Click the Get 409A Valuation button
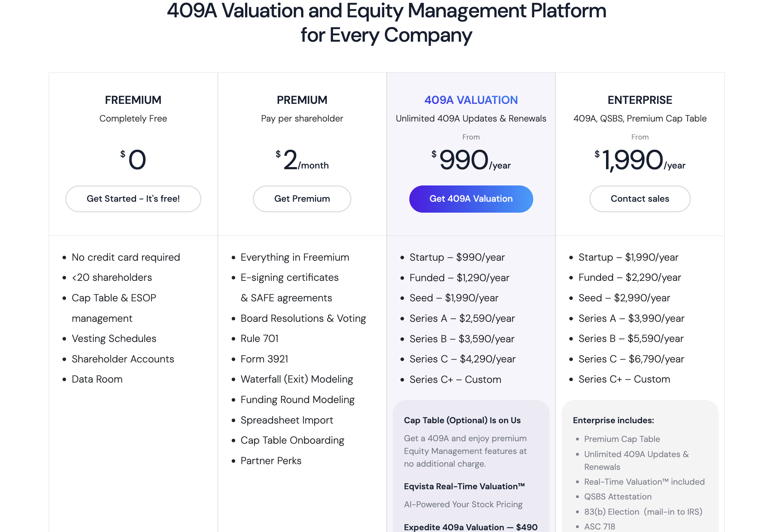The width and height of the screenshot is (772, 532). (471, 199)
